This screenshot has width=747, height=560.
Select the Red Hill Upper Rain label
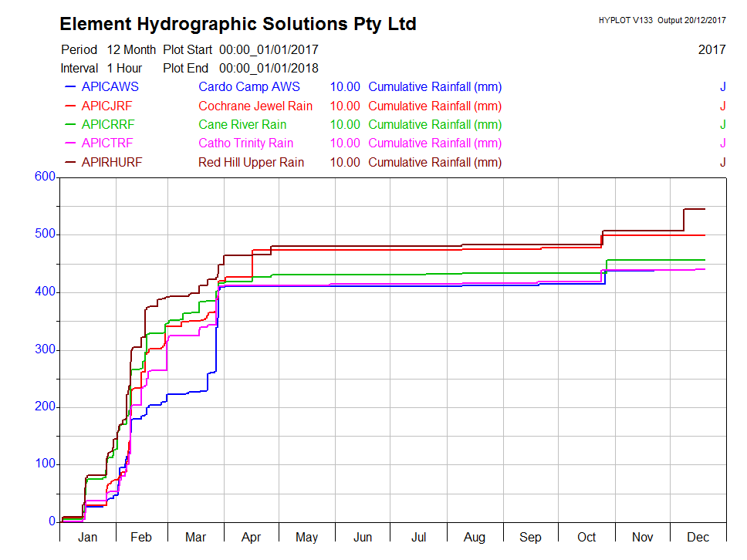click(x=251, y=163)
